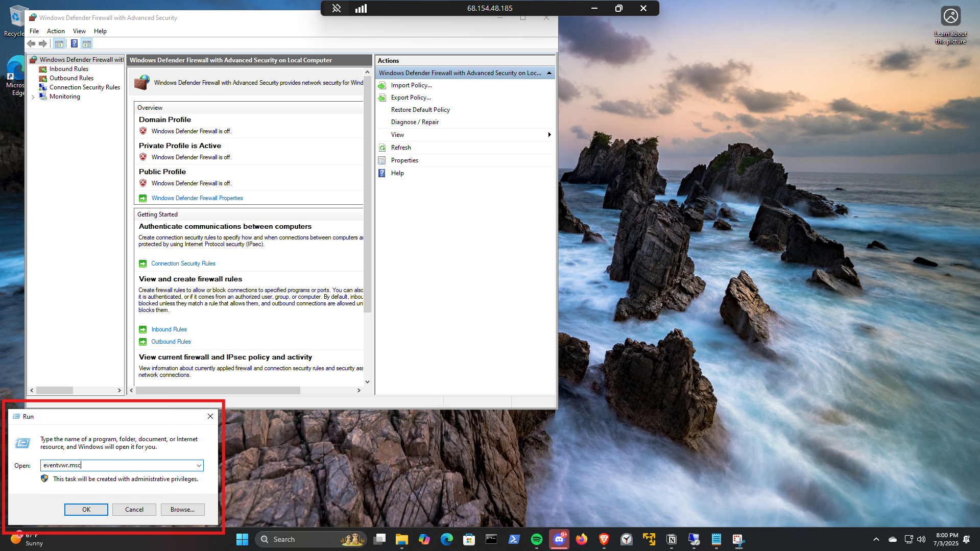Collapse the Actions section header arrow
Image resolution: width=980 pixels, height=551 pixels.
(x=549, y=73)
